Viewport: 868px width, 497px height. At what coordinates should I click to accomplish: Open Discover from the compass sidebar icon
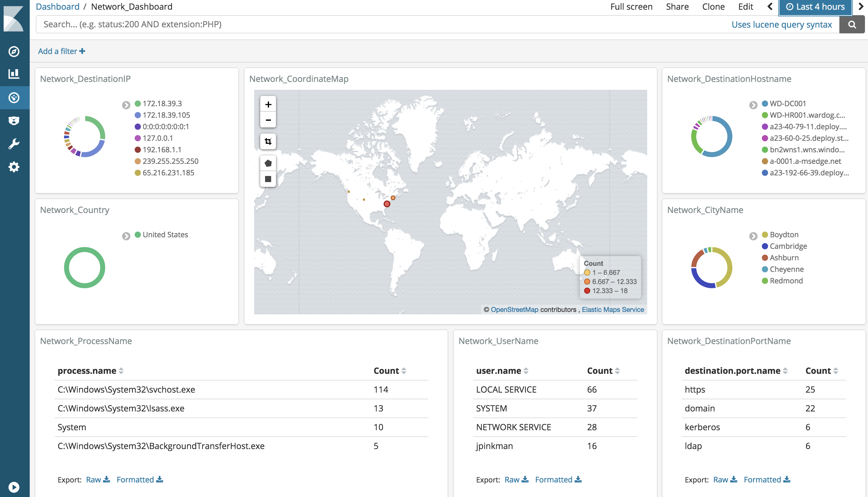tap(14, 52)
